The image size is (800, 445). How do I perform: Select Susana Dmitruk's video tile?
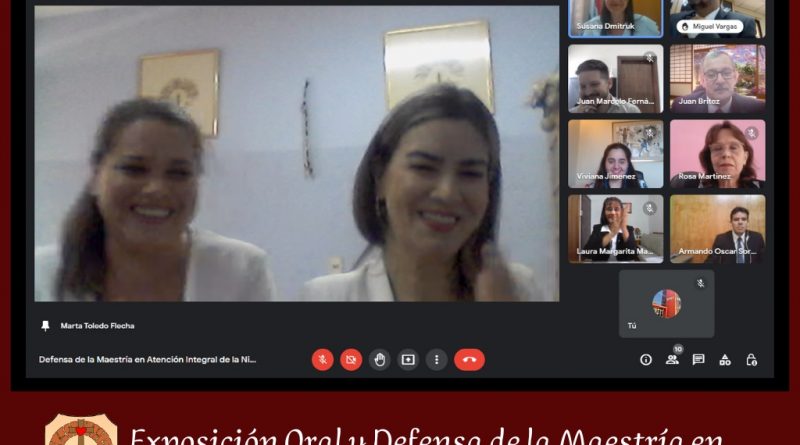point(616,18)
